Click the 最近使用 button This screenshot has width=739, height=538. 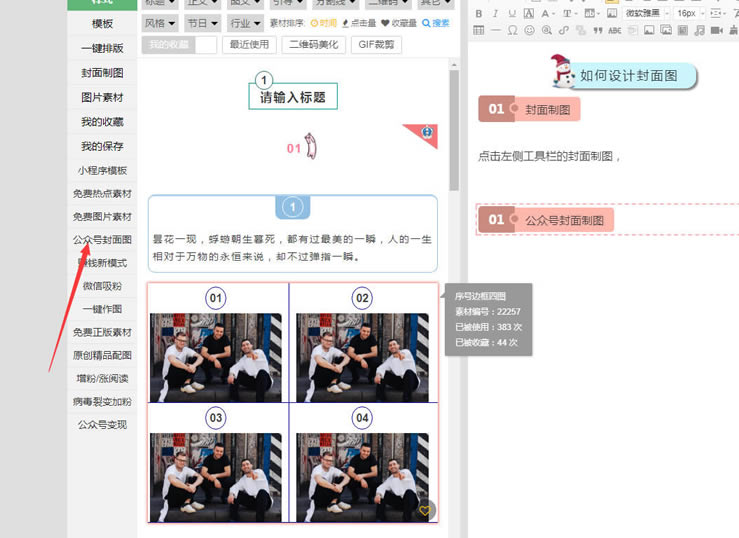pos(249,45)
